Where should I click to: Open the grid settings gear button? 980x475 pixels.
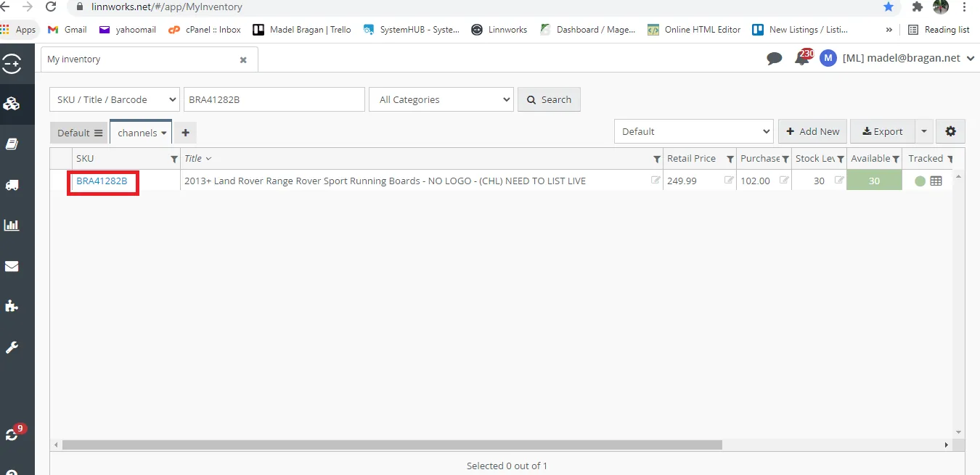tap(950, 131)
